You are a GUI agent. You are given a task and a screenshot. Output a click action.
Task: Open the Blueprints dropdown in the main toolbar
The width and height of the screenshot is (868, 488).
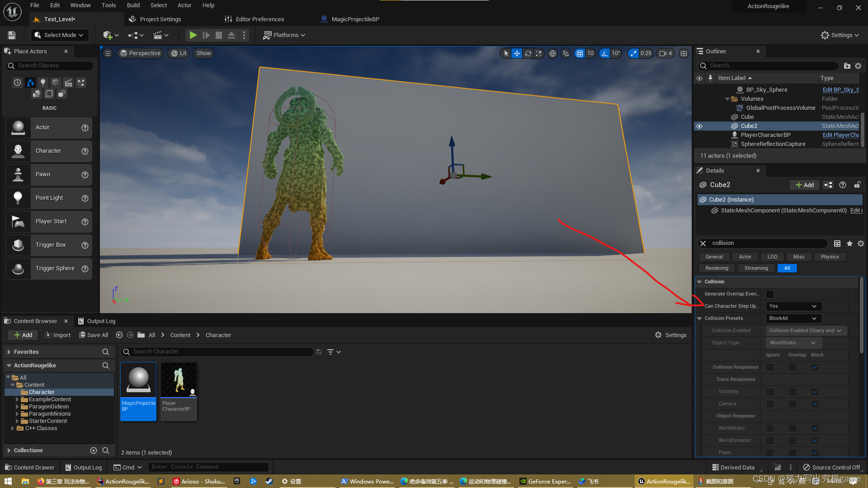tap(136, 35)
